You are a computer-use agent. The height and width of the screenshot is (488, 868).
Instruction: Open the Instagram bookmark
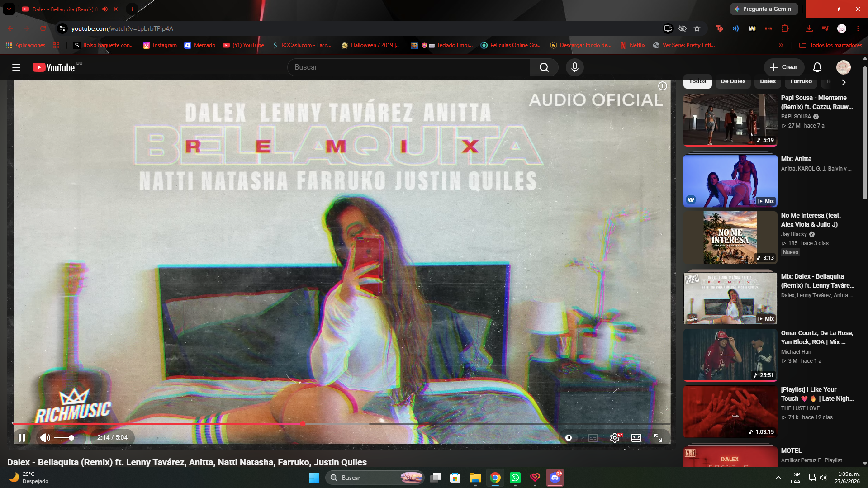[160, 45]
